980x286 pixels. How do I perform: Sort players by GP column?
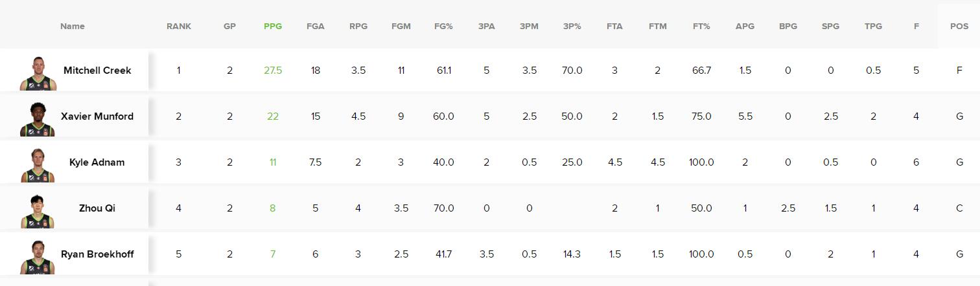point(229,27)
